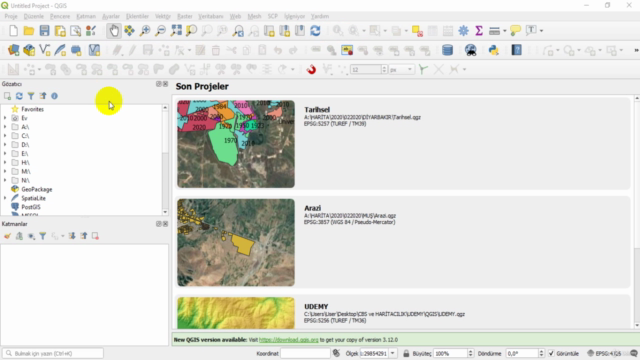Image resolution: width=640 pixels, height=360 pixels.
Task: Click the Zoom Out magnifier tool
Action: (161, 31)
